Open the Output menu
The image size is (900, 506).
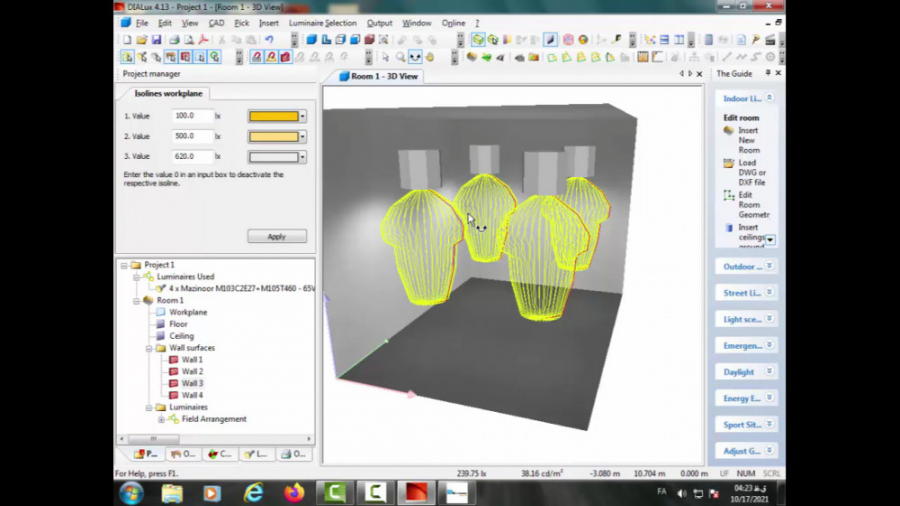pyautogui.click(x=379, y=23)
